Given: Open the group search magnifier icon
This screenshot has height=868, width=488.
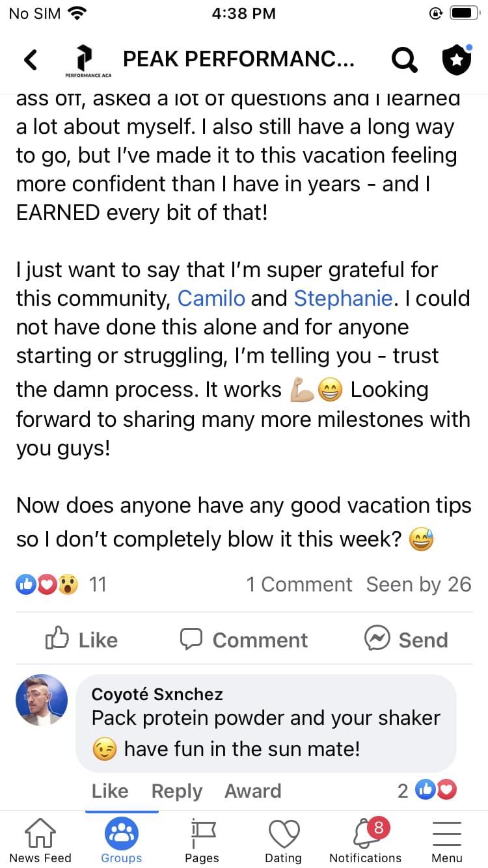Looking at the screenshot, I should 403,60.
